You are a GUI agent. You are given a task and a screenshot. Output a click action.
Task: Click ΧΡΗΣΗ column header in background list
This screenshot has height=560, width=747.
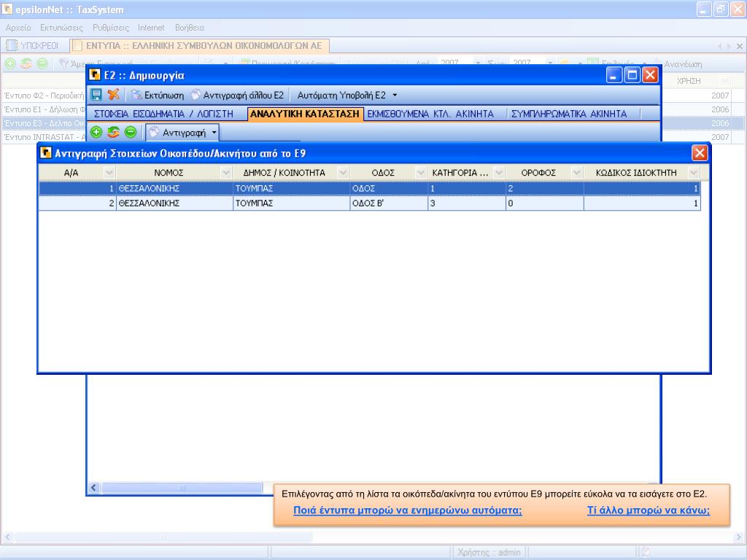(689, 81)
